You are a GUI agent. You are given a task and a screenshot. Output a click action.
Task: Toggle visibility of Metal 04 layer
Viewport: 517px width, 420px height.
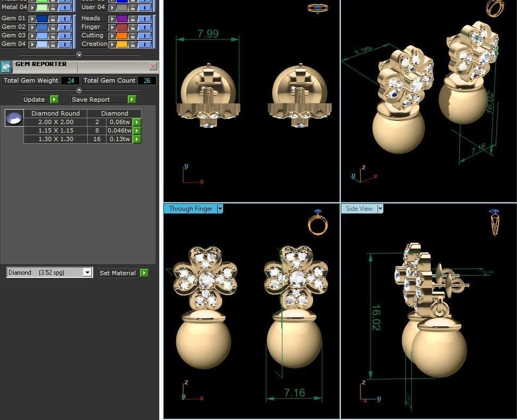(x=64, y=7)
